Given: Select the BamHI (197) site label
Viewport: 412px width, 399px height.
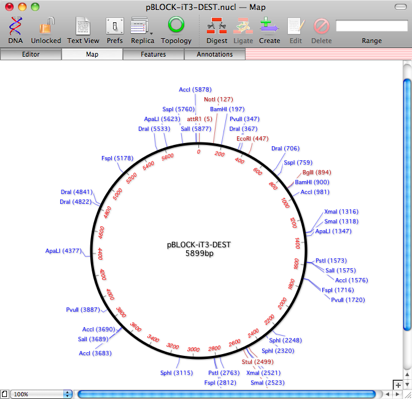Looking at the screenshot, I should [227, 109].
